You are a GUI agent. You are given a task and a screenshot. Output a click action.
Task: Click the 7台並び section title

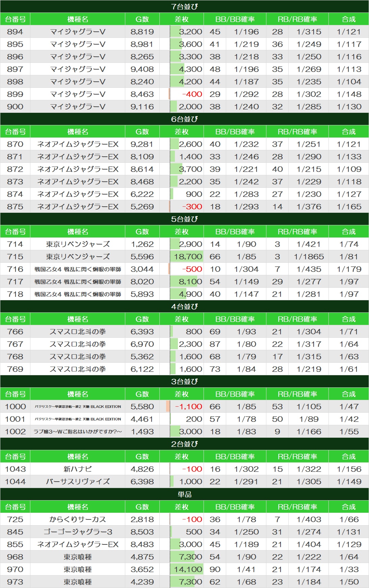[x=184, y=6]
